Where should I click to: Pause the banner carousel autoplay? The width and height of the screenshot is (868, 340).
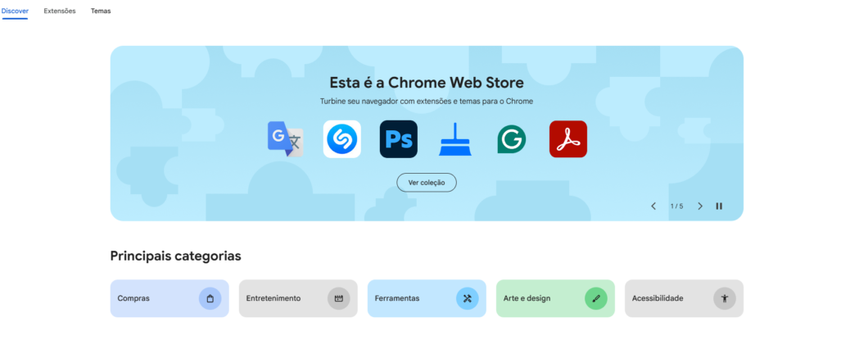point(719,206)
